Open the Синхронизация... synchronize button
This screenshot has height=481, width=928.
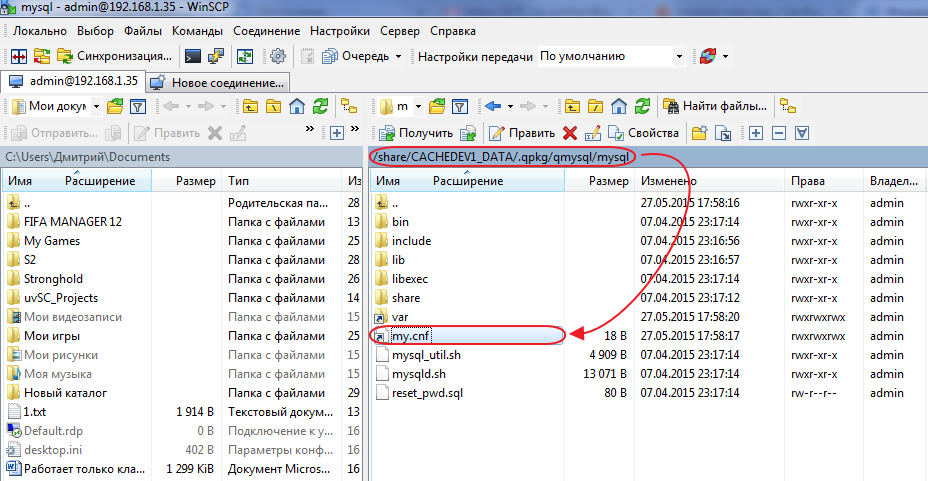tap(115, 56)
